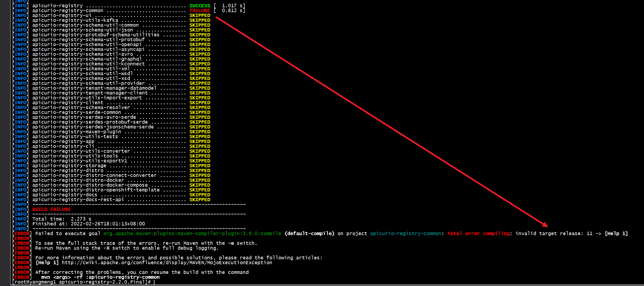Click the apicurio-registry-schema-util-xsd module name
Image resolution: width=644 pixels, height=286 pixels.
pyautogui.click(x=81, y=78)
